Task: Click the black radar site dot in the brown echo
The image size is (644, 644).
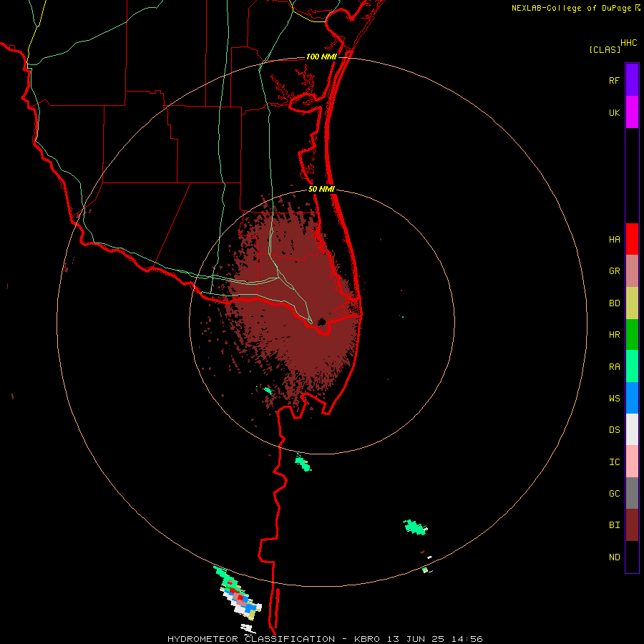Action: coord(321,321)
